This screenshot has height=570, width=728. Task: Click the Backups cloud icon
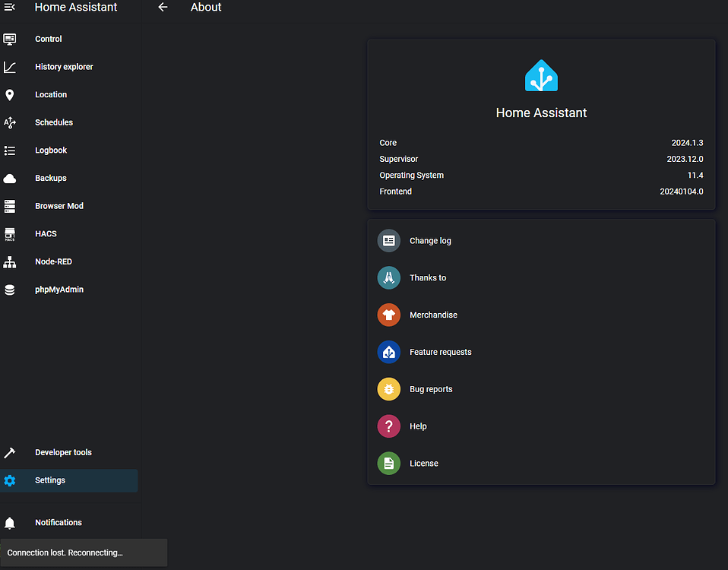click(x=10, y=179)
